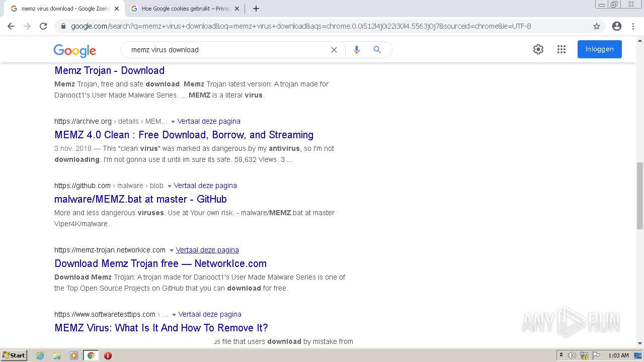Click 'Vertaal deze pagina' beside memz-trojan.networkice.com

[x=207, y=250]
